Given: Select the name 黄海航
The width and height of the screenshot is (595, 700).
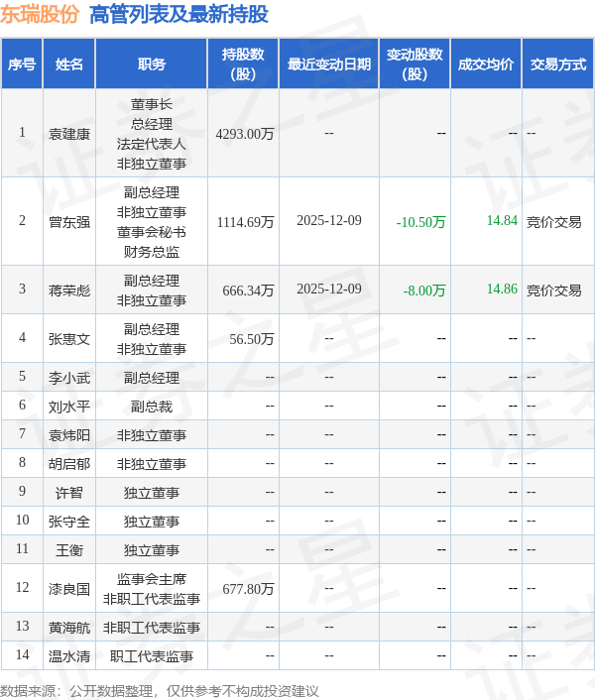Looking at the screenshot, I should (69, 628).
